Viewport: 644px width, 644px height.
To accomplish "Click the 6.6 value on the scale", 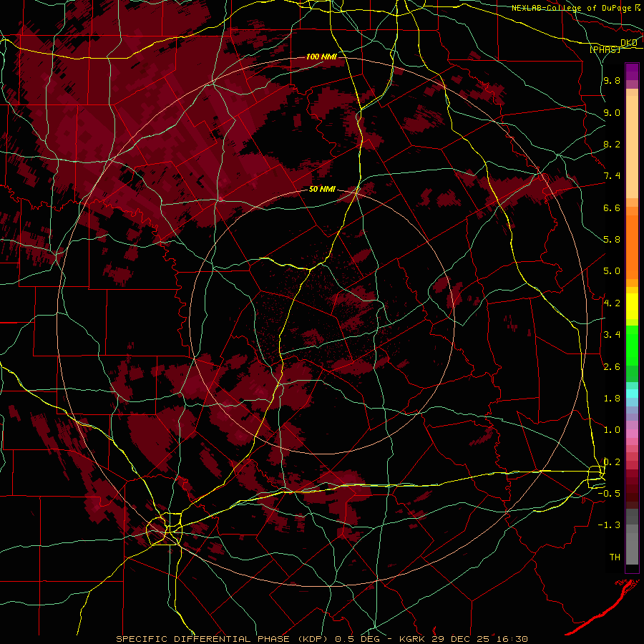I will [612, 208].
